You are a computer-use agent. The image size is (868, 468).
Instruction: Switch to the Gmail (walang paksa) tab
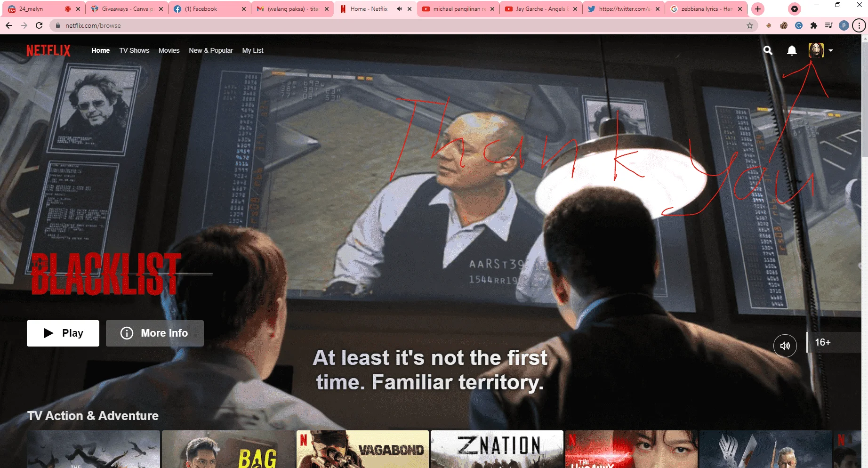click(293, 9)
